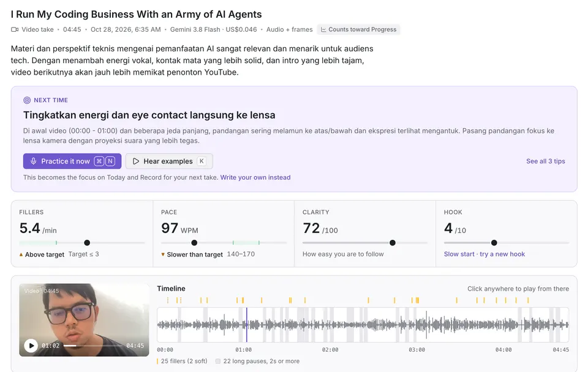Follow the Write your own instead link
The image size is (588, 372).
(255, 177)
